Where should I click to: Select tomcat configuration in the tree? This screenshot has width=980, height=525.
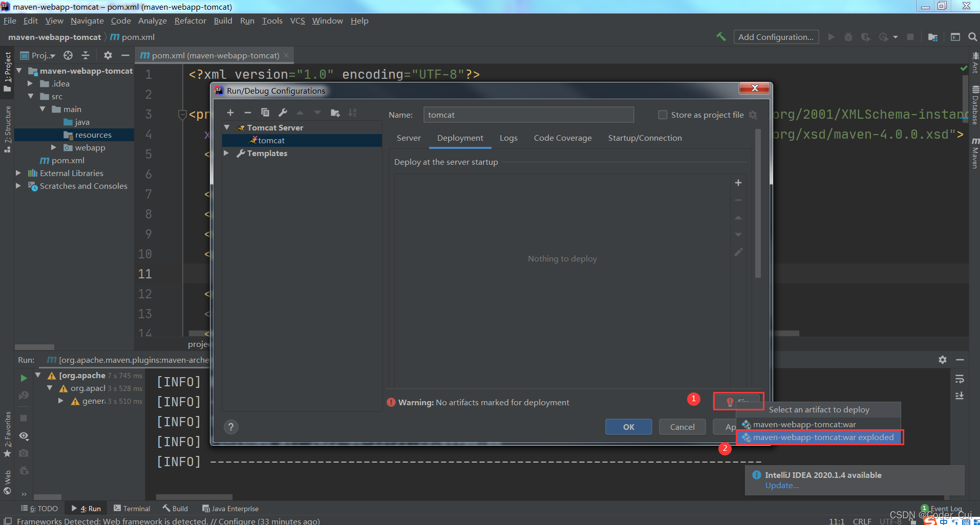click(302, 140)
